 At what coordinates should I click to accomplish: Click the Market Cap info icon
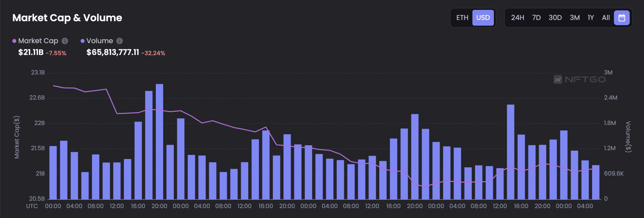65,41
